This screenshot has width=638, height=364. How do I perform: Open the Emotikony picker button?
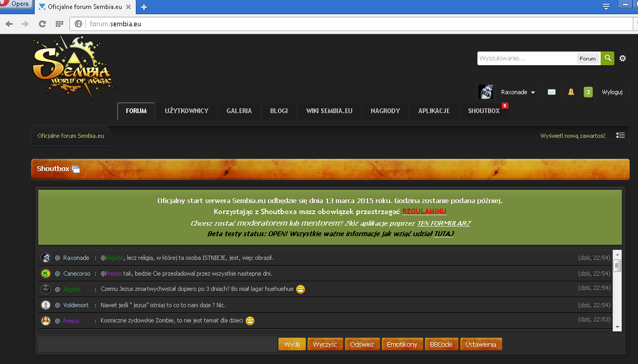pyautogui.click(x=402, y=344)
